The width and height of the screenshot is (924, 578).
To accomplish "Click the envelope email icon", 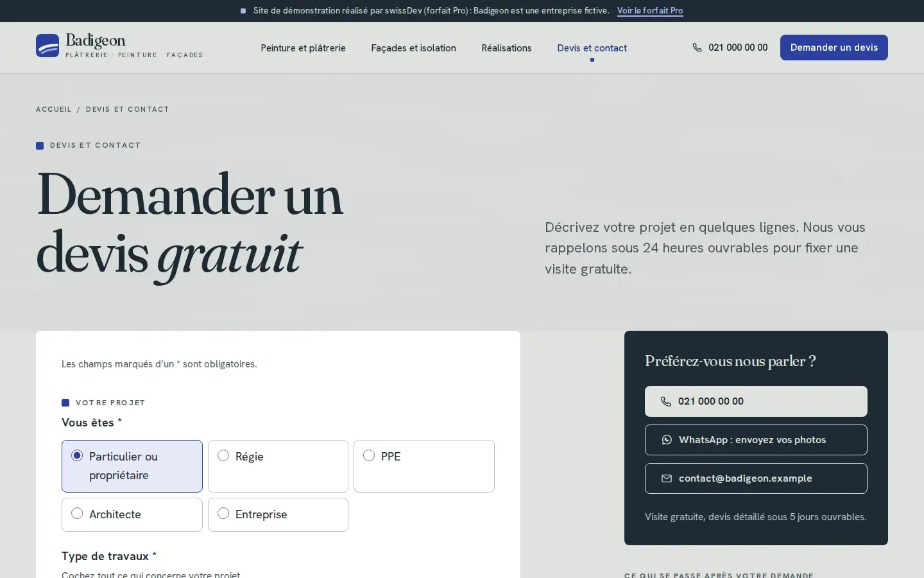I will point(667,478).
